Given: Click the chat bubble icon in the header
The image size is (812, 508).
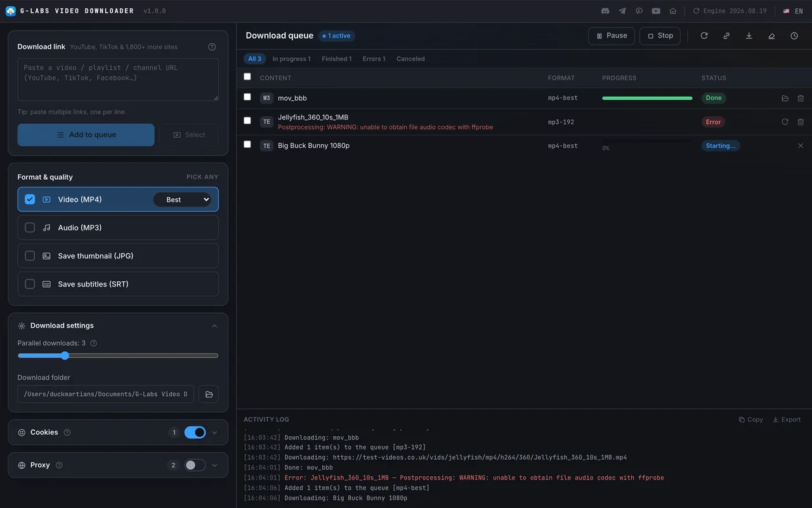Looking at the screenshot, I should tap(639, 11).
